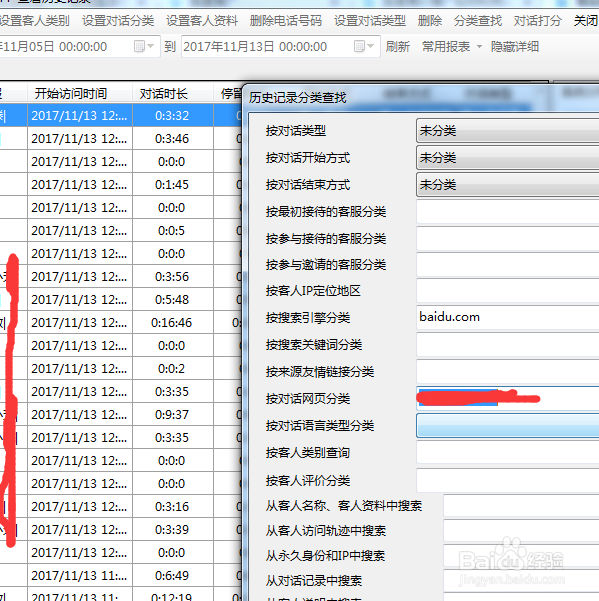Open 分类查找 from the toolbar
Image resolution: width=599 pixels, height=601 pixels.
(x=478, y=21)
